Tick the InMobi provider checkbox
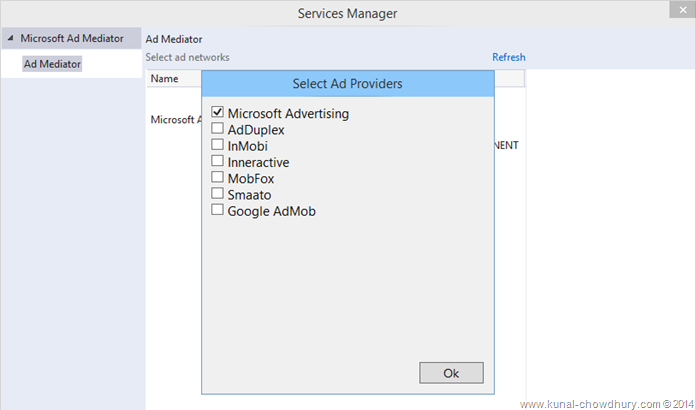 (x=217, y=145)
